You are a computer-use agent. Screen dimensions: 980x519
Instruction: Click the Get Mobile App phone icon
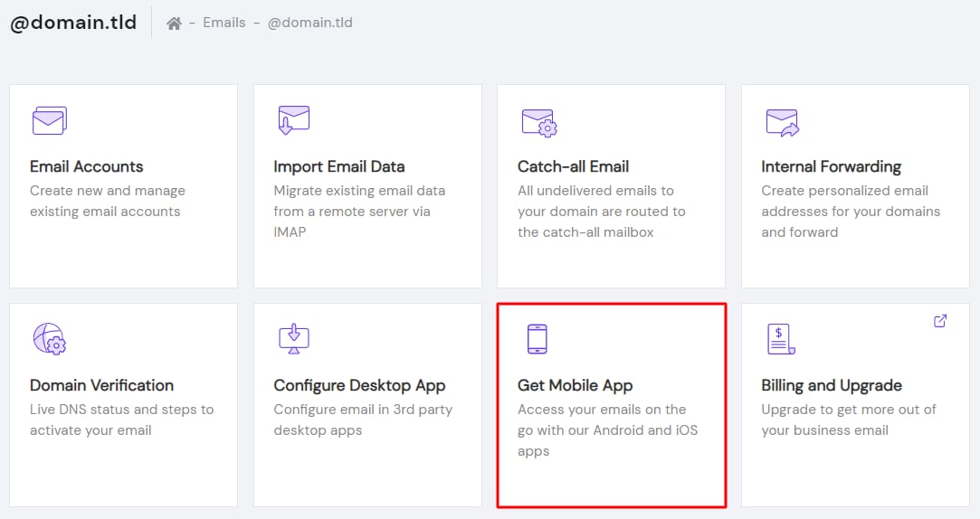point(538,338)
